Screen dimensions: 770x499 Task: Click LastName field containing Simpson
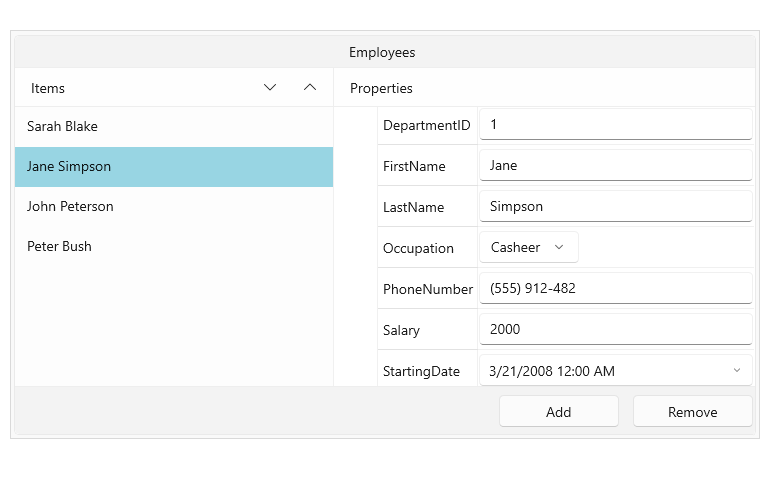pyautogui.click(x=616, y=206)
